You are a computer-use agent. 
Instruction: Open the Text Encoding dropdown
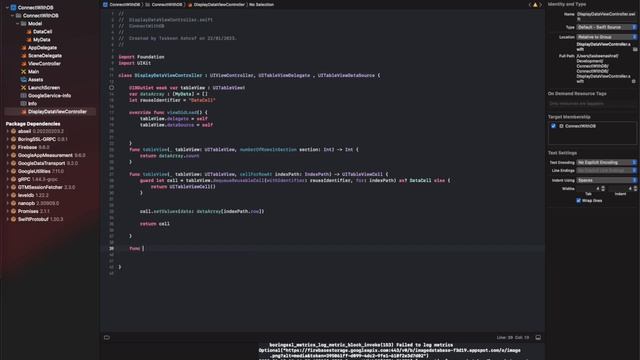click(606, 162)
